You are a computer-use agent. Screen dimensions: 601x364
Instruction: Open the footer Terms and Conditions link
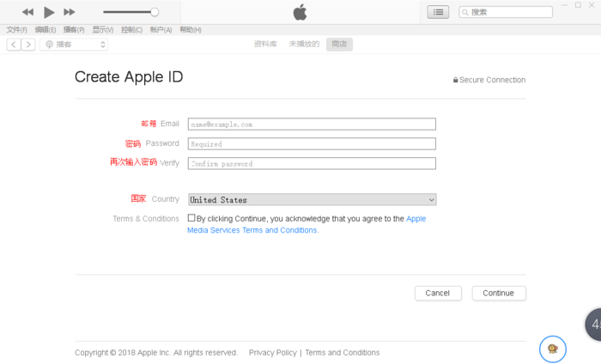[x=343, y=353]
